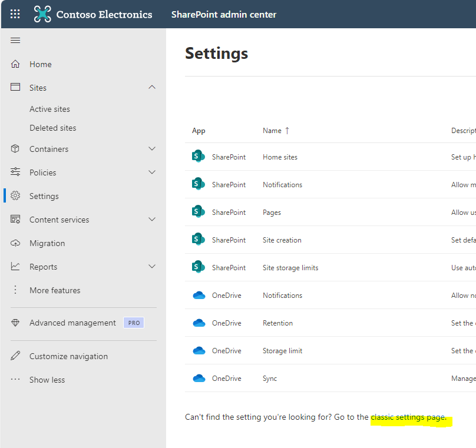Image resolution: width=476 pixels, height=448 pixels.
Task: Collapse navigation with the hamburger icon
Action: click(x=15, y=41)
